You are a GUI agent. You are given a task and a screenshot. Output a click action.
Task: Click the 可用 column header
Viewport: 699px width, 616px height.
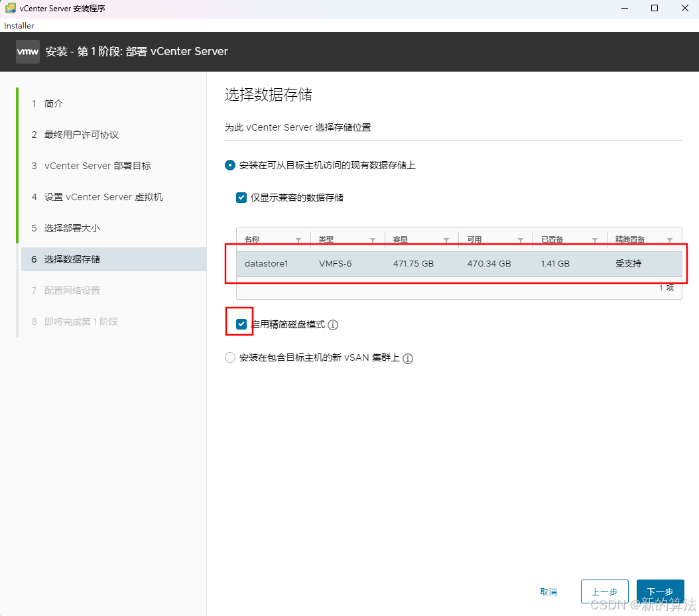pyautogui.click(x=474, y=240)
